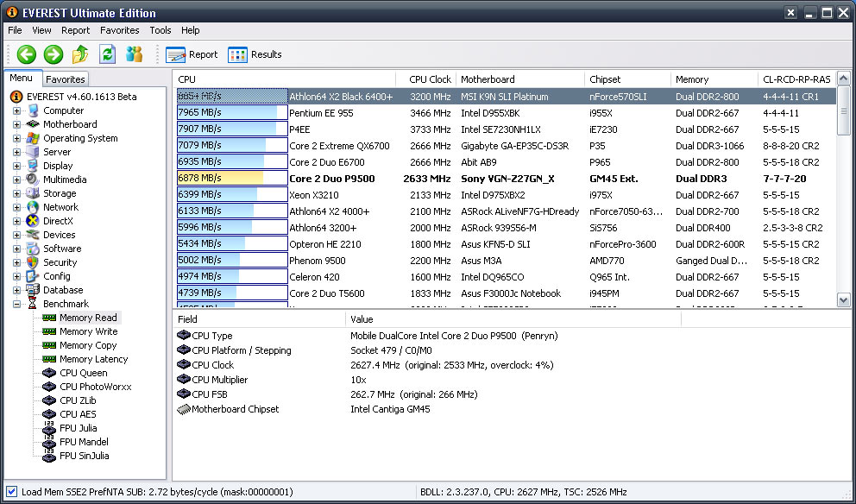Select the Memory Latency benchmark item
This screenshot has width=856, height=504.
[x=94, y=359]
